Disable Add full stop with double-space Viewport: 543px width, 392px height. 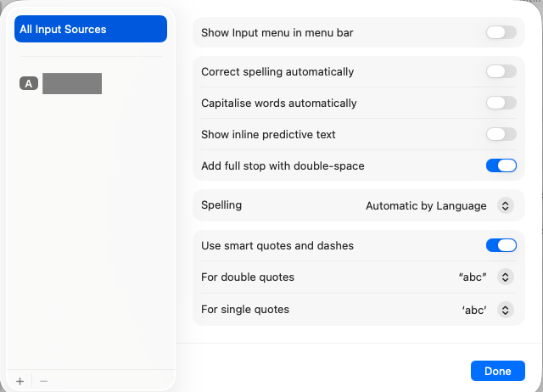coord(501,165)
